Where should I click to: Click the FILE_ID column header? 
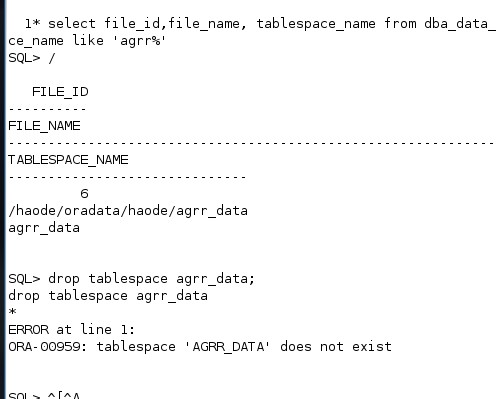(x=60, y=92)
